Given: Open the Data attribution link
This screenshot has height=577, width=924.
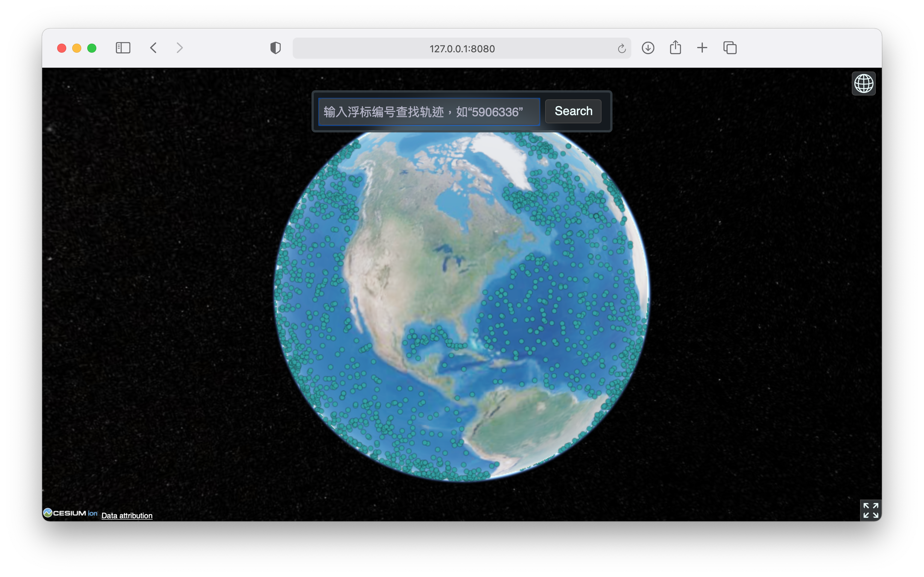Looking at the screenshot, I should [127, 516].
